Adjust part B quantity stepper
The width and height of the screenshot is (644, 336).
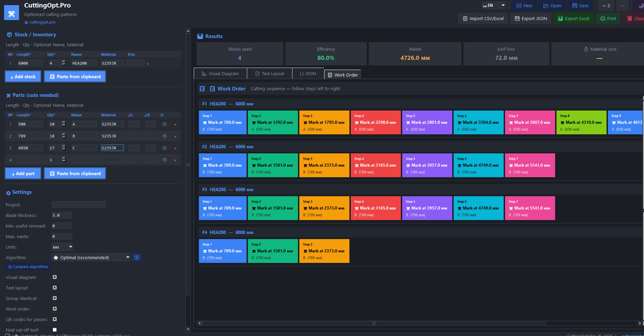(x=64, y=136)
